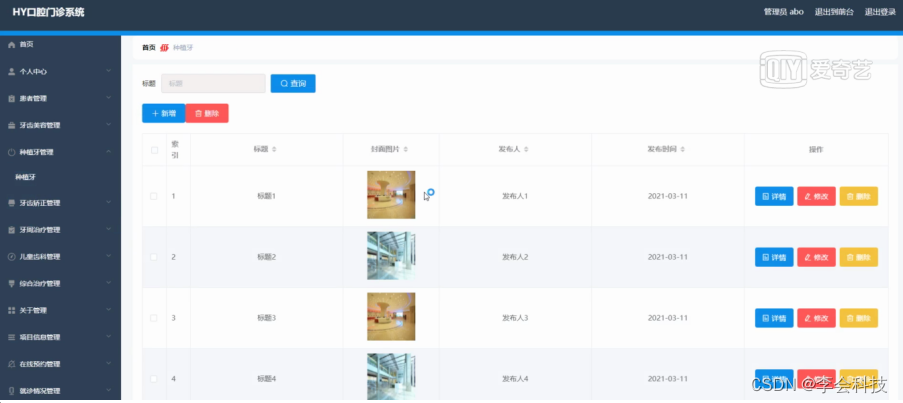This screenshot has height=403, width=903.
Task: Click the red 删除 button above the table
Action: pyautogui.click(x=207, y=113)
